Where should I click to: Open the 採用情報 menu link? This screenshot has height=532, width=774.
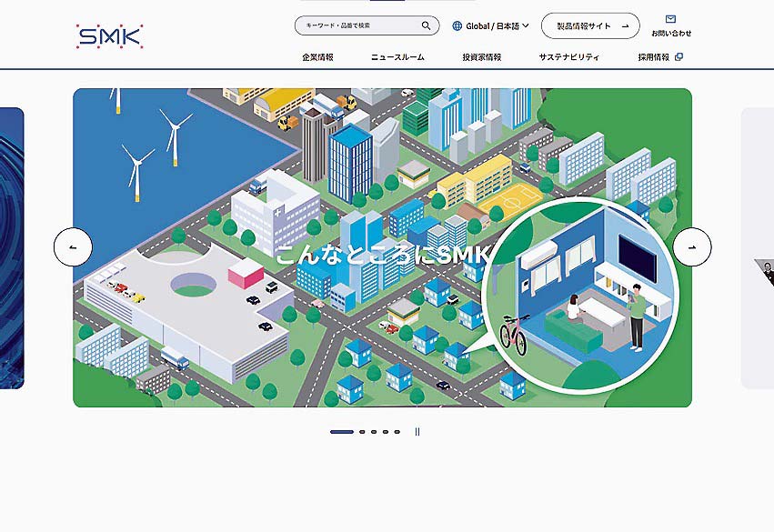click(x=660, y=57)
